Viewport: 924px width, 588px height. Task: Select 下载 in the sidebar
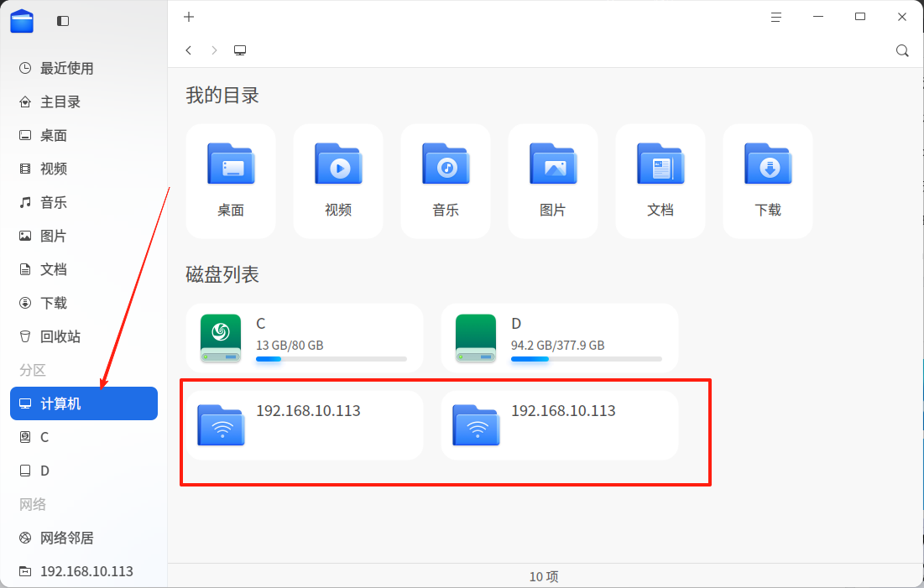pos(84,304)
